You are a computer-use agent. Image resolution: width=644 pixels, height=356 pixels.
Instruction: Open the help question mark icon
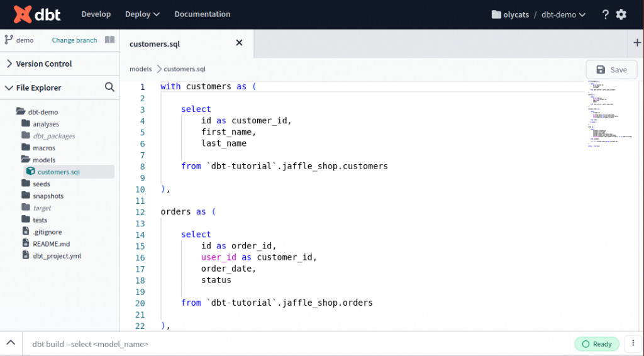click(x=605, y=15)
